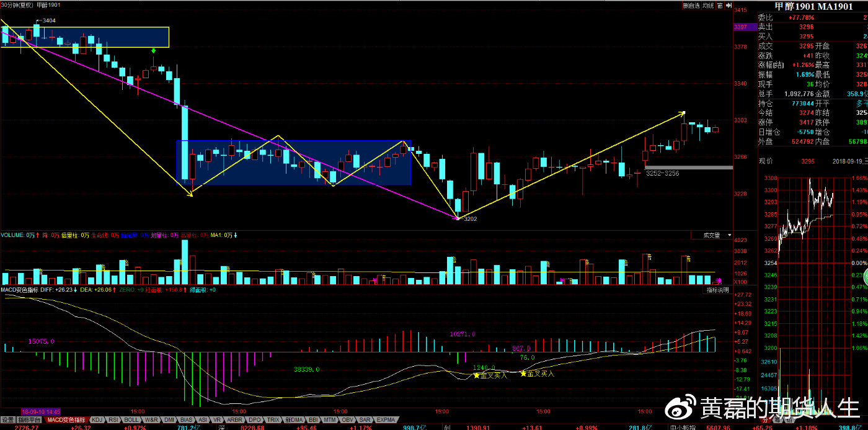Click the 振幅 1.69% value
This screenshot has width=868, height=430.
(804, 74)
